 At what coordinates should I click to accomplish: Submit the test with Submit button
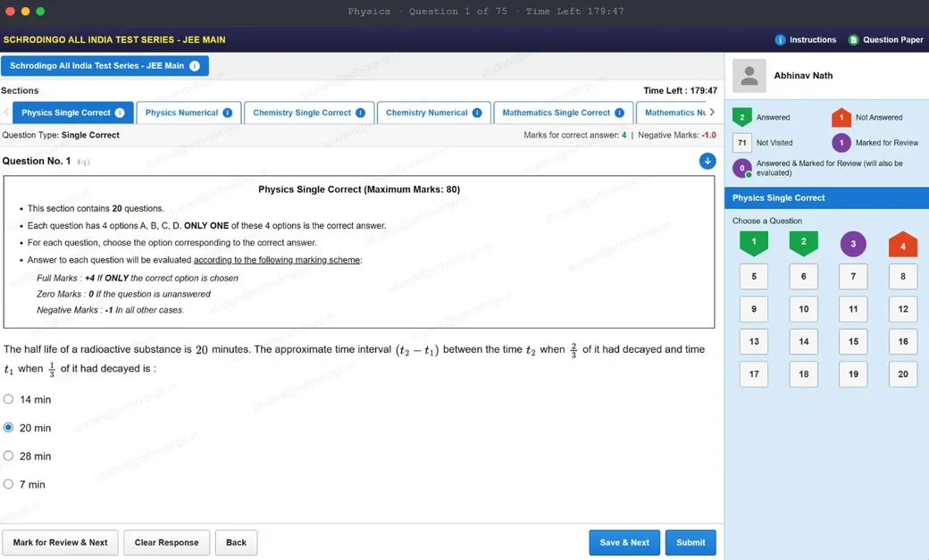click(690, 542)
